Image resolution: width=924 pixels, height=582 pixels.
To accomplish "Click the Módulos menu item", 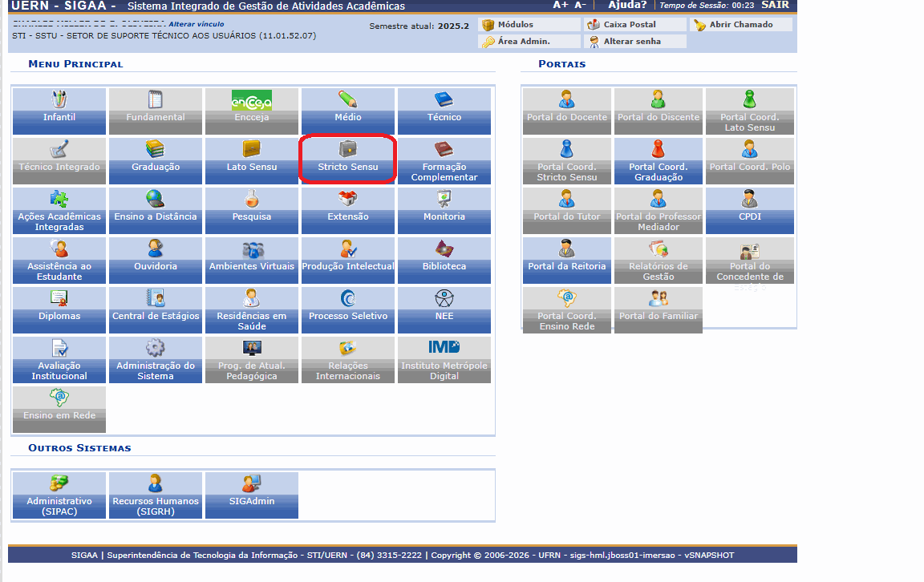I will 515,25.
